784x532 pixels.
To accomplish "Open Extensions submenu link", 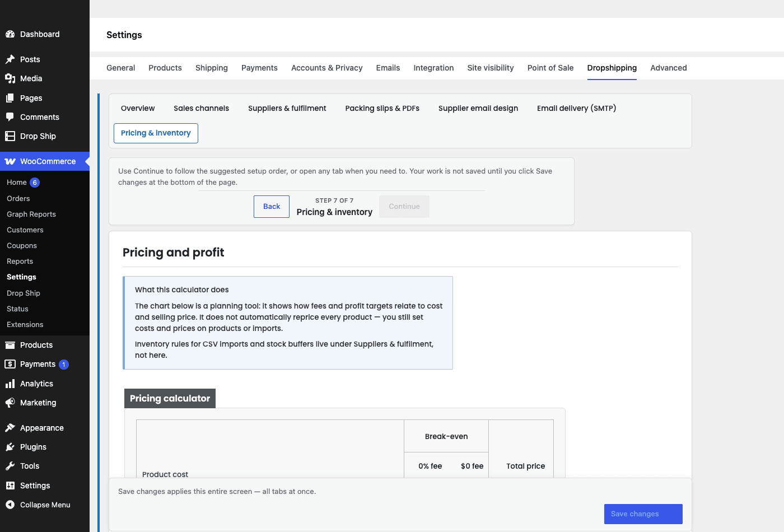I will [x=25, y=325].
